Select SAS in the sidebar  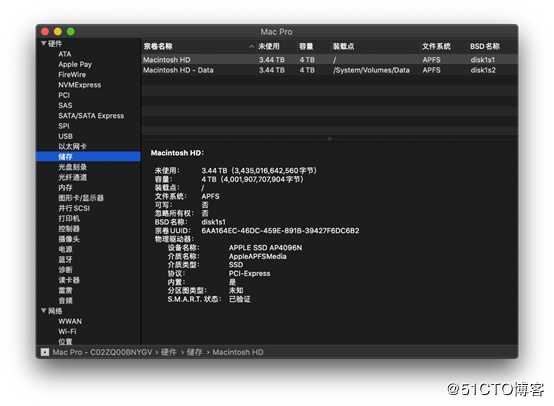(65, 105)
